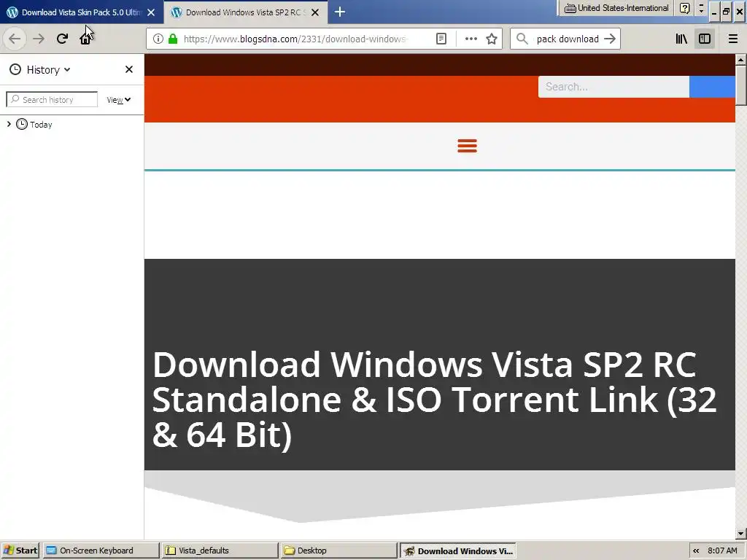Open the View sorting dropdown

119,99
